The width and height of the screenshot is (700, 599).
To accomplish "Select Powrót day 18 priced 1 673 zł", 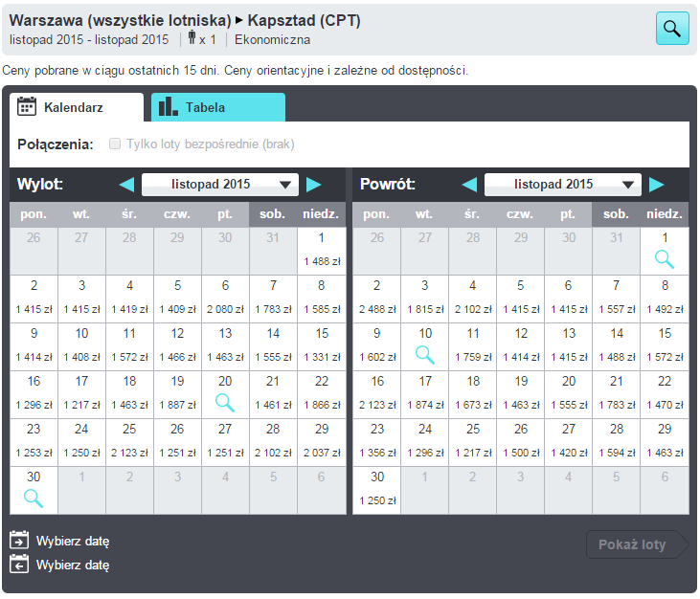I will click(x=473, y=394).
